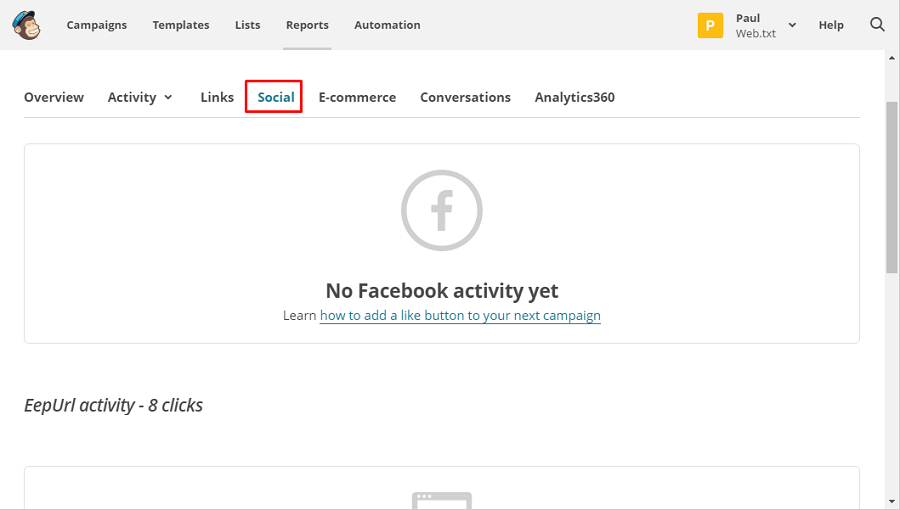Go to Lists in the top navigation

[x=247, y=25]
